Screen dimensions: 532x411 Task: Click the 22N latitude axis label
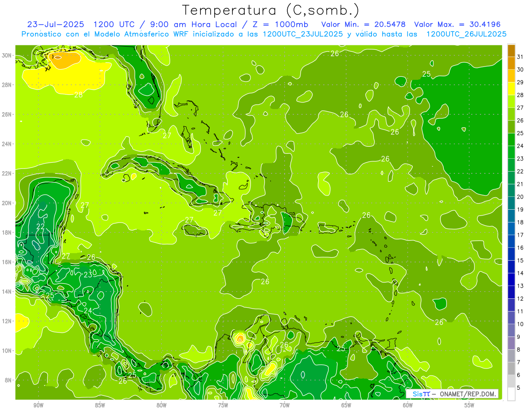(7, 173)
